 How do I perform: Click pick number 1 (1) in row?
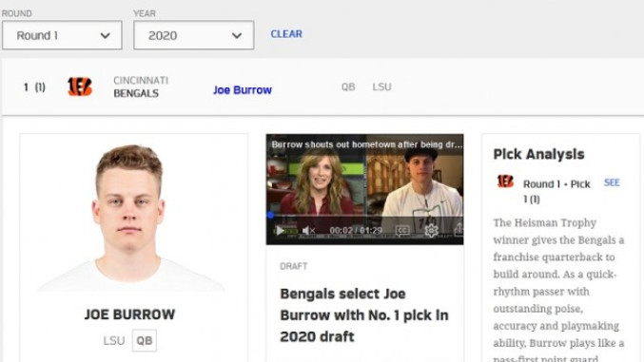pos(34,87)
